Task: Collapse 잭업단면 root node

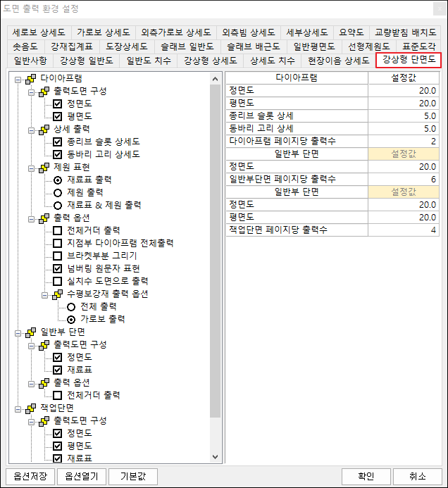Action: pos(18,410)
